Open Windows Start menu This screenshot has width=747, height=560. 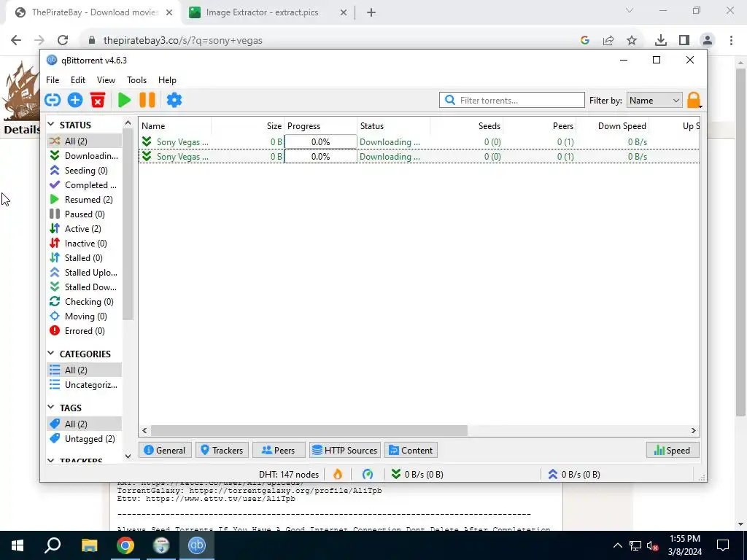[x=18, y=545]
